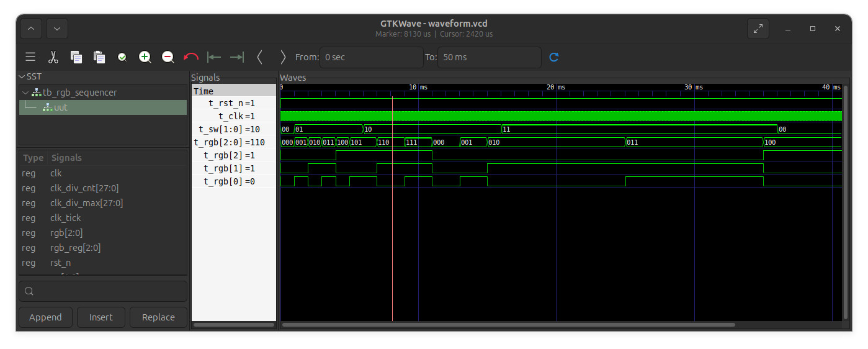Toggle fullscreen with the expand icon

[x=758, y=29]
